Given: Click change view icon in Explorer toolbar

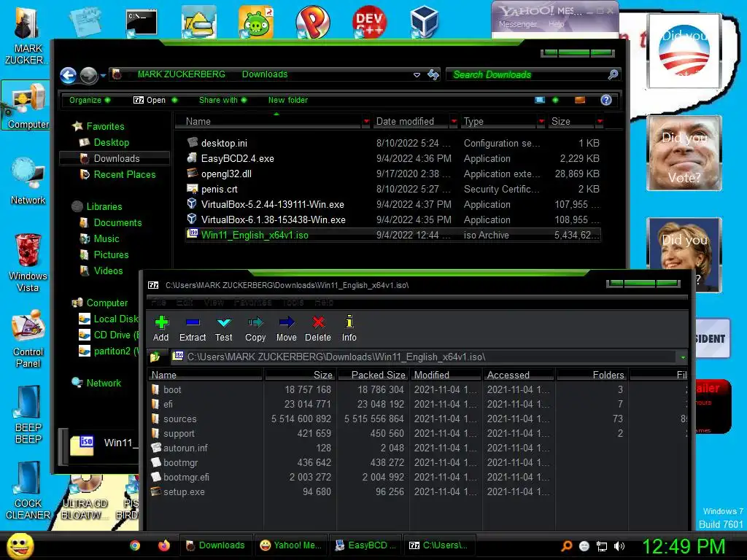Looking at the screenshot, I should coord(540,100).
